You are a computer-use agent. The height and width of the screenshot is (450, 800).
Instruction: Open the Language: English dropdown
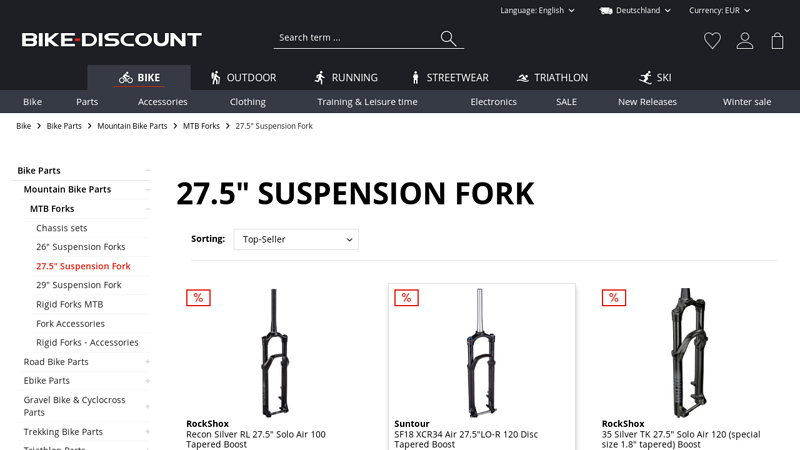538,10
